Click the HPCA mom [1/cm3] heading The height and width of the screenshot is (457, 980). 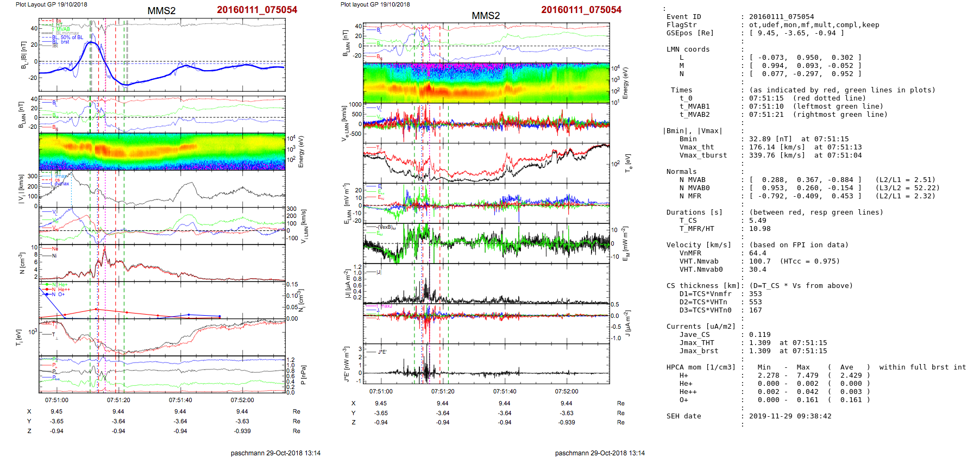point(701,367)
